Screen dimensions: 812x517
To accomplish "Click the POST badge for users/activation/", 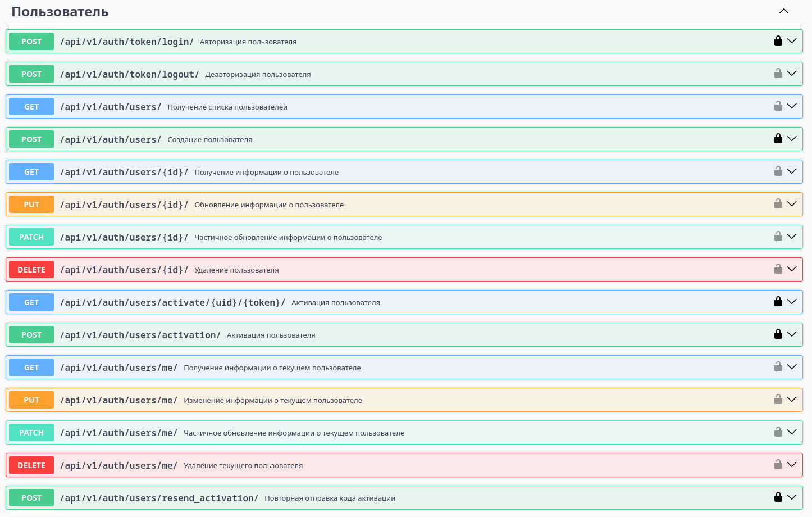I will pyautogui.click(x=31, y=335).
